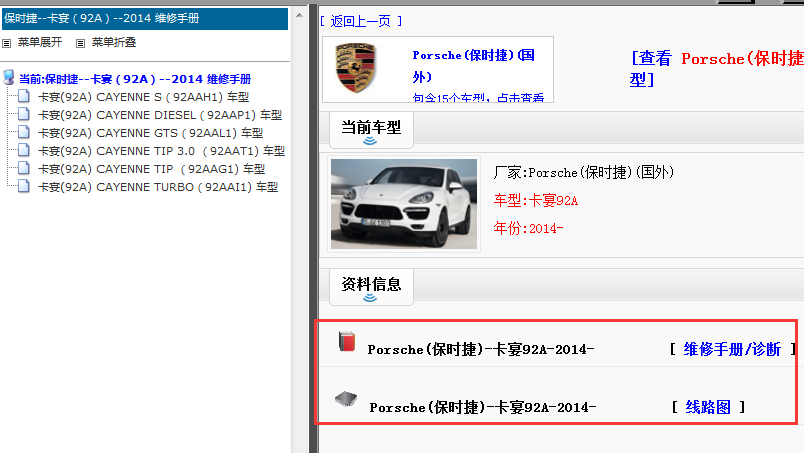This screenshot has width=804, height=453.
Task: Click the 菜单展开 expand-menu icon
Action: (6, 44)
